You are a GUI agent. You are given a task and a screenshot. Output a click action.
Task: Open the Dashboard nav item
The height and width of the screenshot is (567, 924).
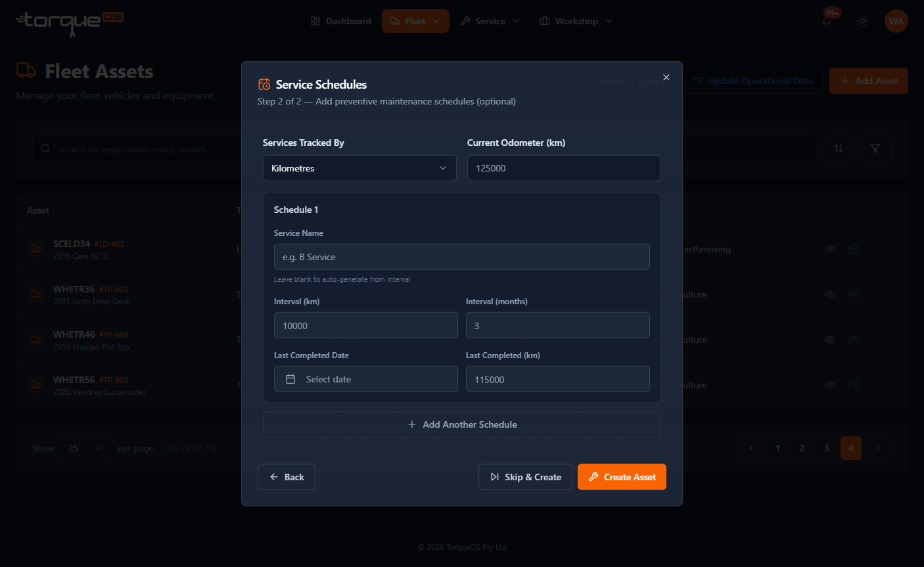pyautogui.click(x=340, y=21)
